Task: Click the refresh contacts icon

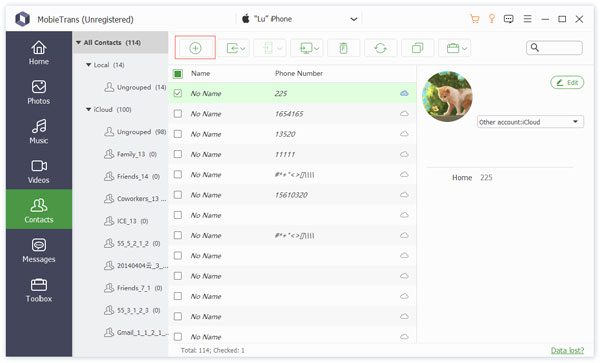Action: 380,48
